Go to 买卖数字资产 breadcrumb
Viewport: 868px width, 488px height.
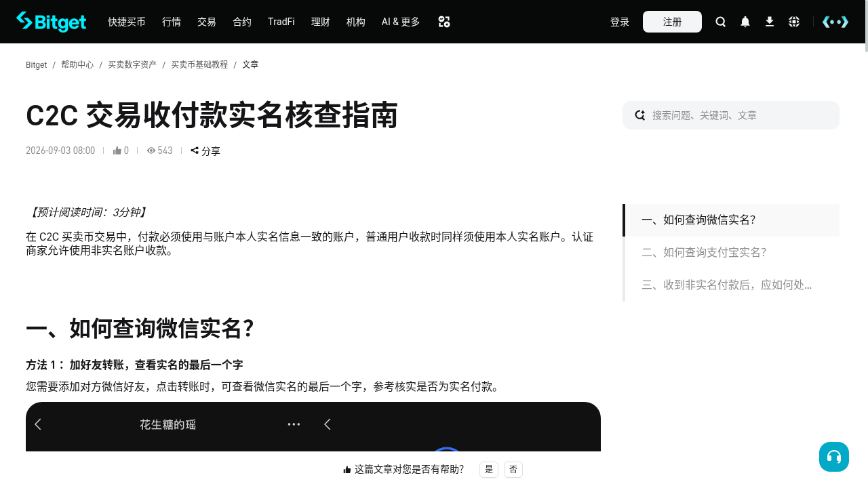coord(132,64)
